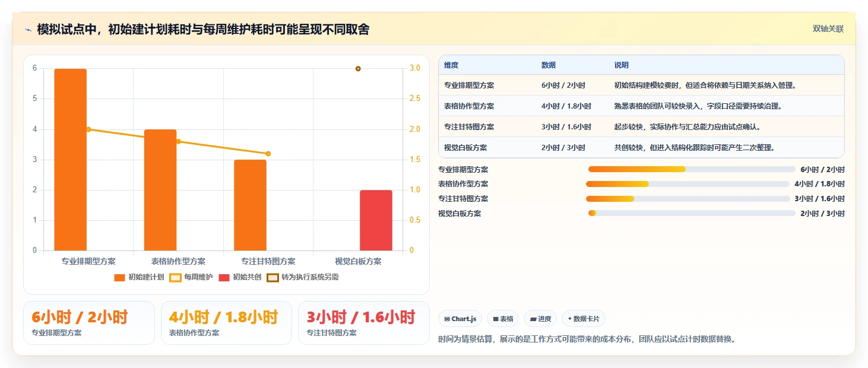Image resolution: width=868 pixels, height=368 pixels.
Task: Open the 4小时 / 1.8小时 data card
Action: (226, 323)
